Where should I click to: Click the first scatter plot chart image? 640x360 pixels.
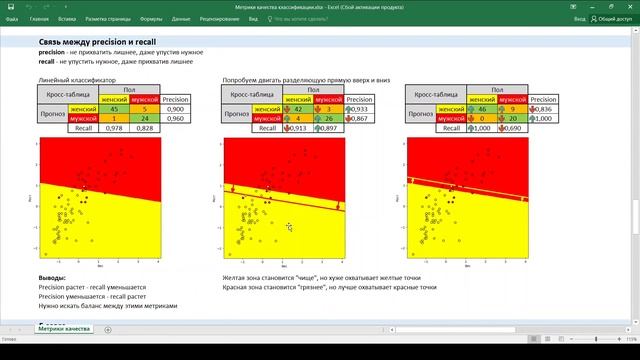(96, 202)
